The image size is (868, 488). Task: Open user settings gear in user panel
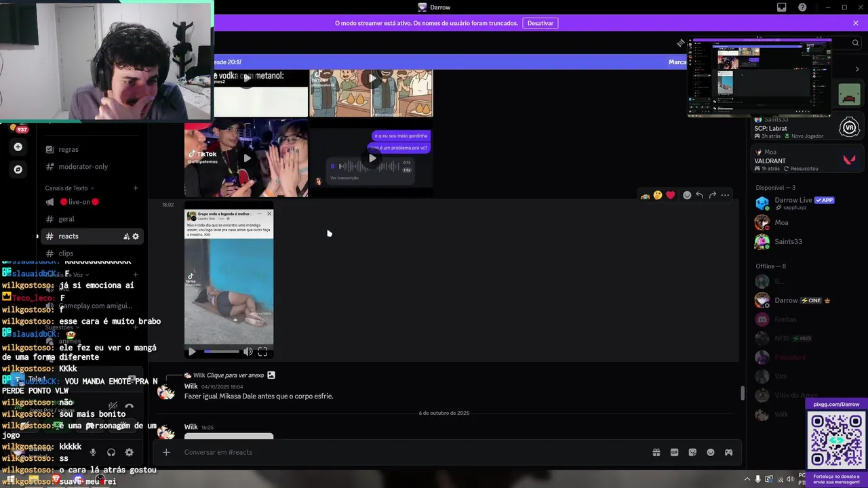pos(130,452)
